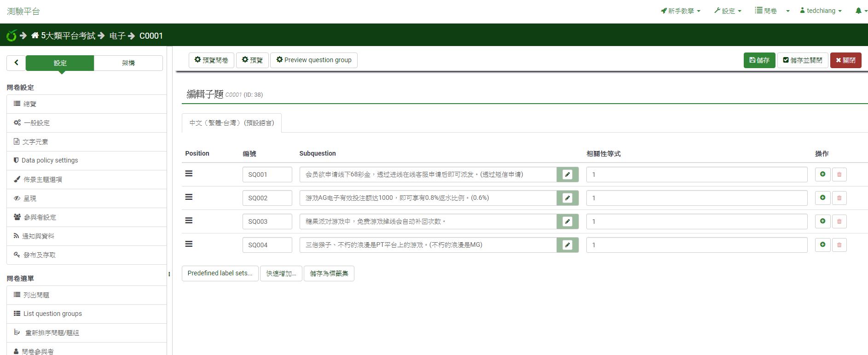Viewport: 868px width, 355px height.
Task: Delete subquestion SQ001 with trash icon
Action: pyautogui.click(x=839, y=175)
